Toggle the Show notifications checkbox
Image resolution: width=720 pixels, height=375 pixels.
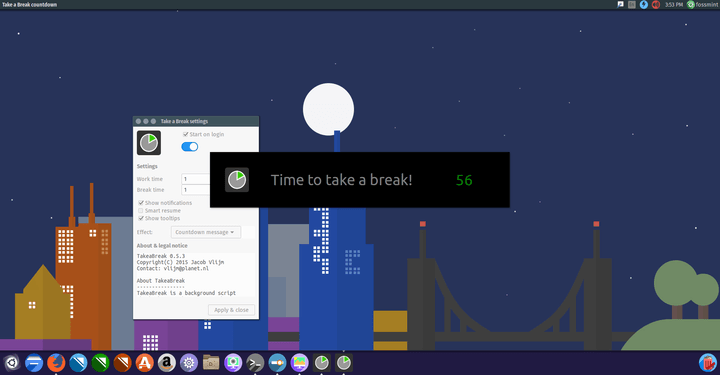pos(141,203)
